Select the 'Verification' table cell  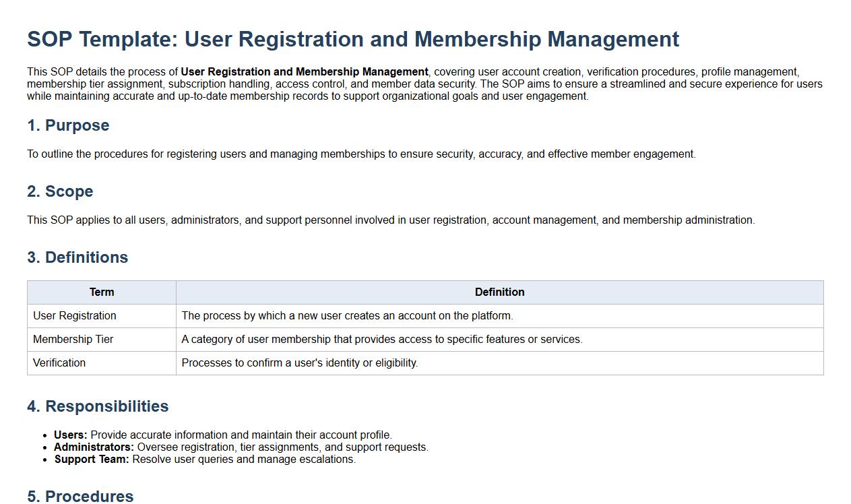(59, 363)
